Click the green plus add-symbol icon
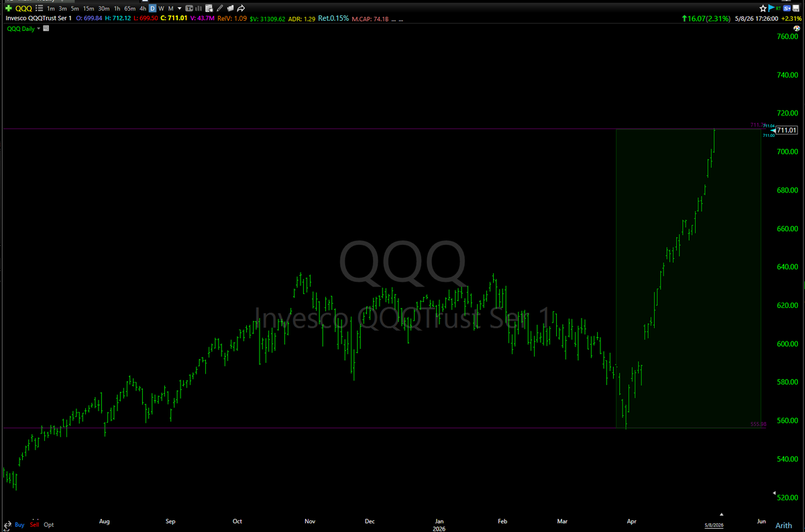The height and width of the screenshot is (532, 805). [x=8, y=9]
